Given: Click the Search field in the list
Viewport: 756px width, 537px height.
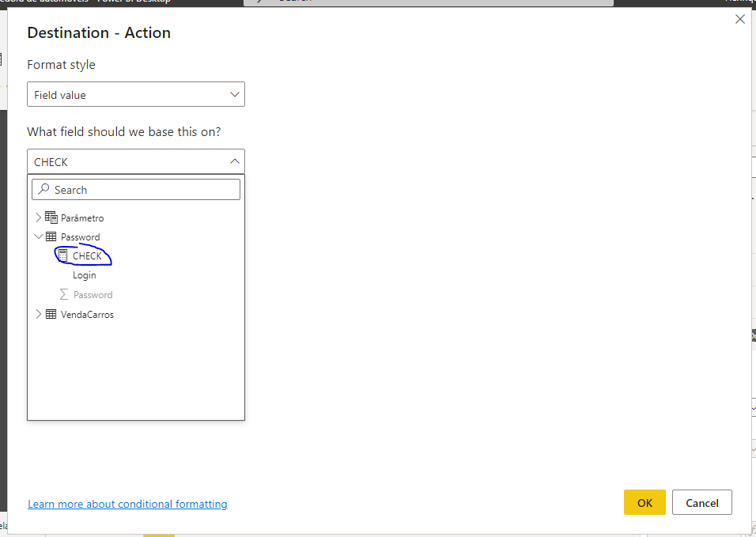Looking at the screenshot, I should [135, 190].
